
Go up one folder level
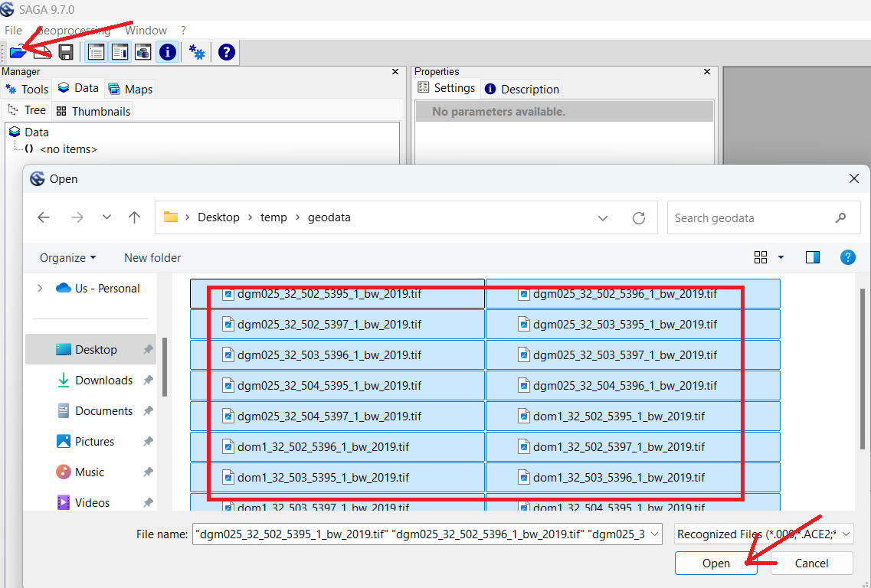pyautogui.click(x=135, y=218)
